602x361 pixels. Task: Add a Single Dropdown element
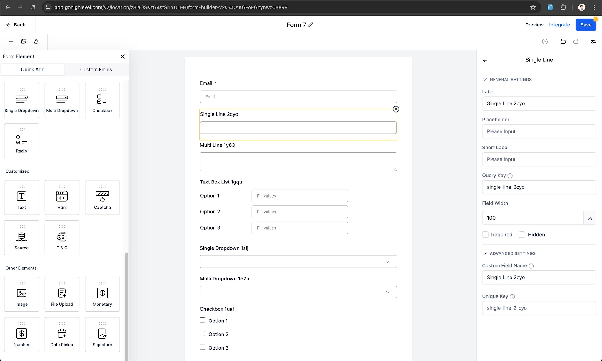[x=22, y=101]
